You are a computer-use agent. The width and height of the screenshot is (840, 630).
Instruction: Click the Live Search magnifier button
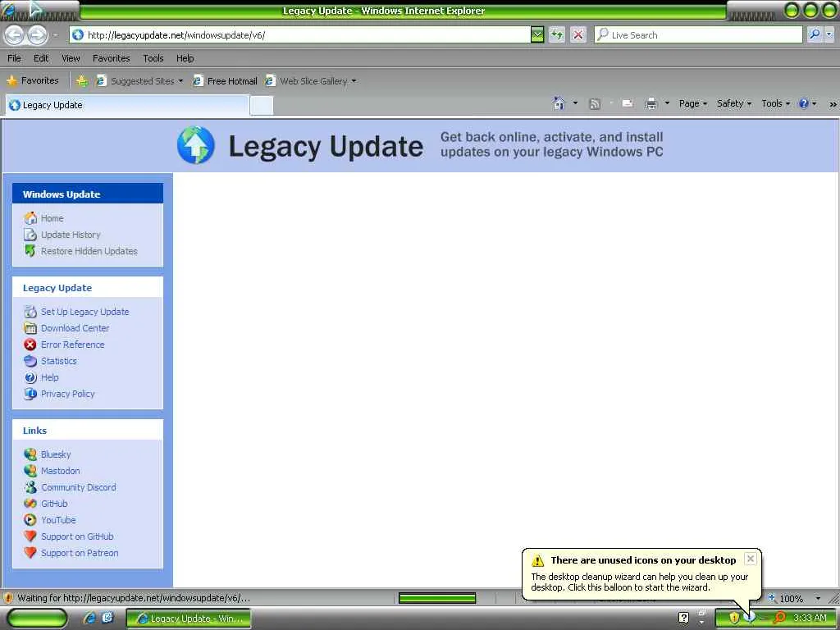pos(815,34)
